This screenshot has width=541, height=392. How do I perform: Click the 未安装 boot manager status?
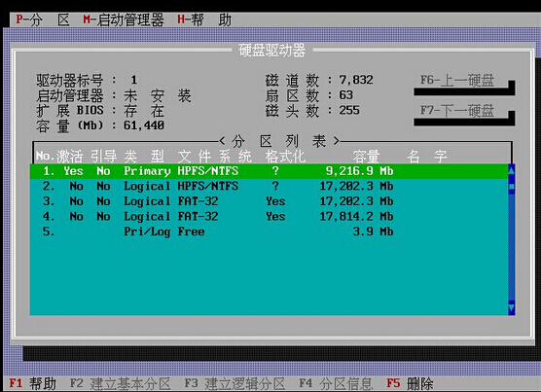click(158, 95)
